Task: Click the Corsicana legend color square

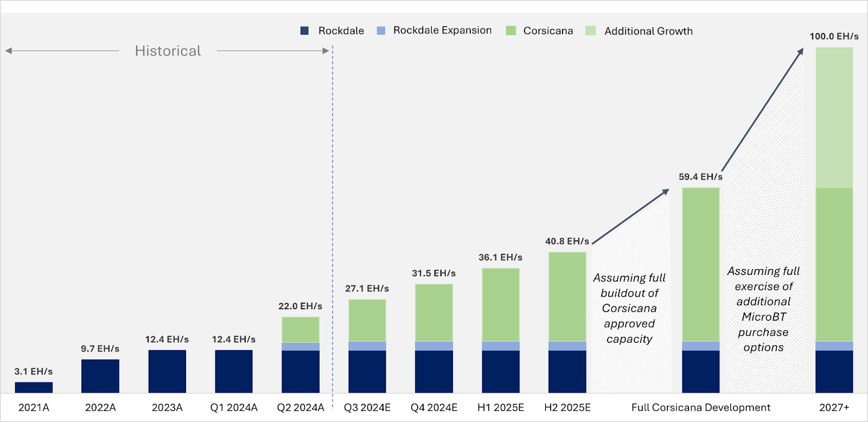Action: [510, 31]
